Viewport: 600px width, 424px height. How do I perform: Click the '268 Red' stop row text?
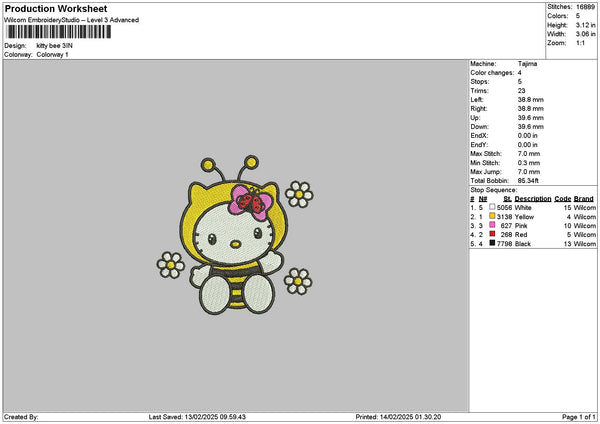(x=514, y=235)
